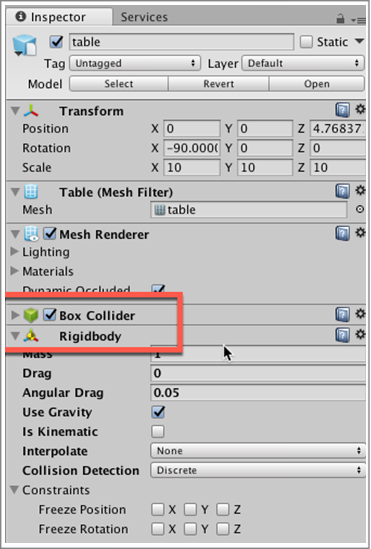This screenshot has width=371, height=549.
Task: Click the mesh object picker circle icon
Action: coord(360,209)
